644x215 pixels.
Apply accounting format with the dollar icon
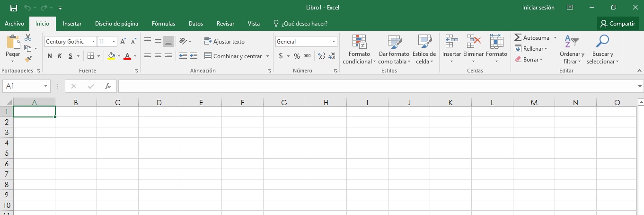pos(281,56)
